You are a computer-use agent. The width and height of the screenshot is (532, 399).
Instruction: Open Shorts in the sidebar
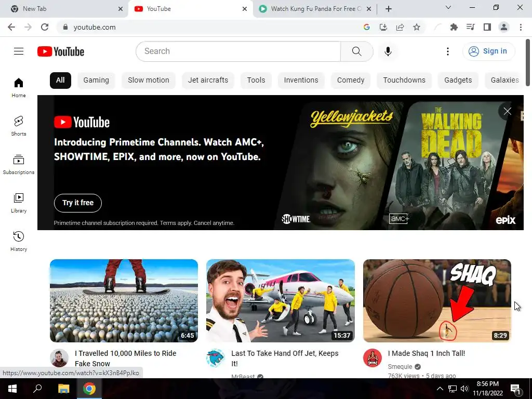[19, 126]
